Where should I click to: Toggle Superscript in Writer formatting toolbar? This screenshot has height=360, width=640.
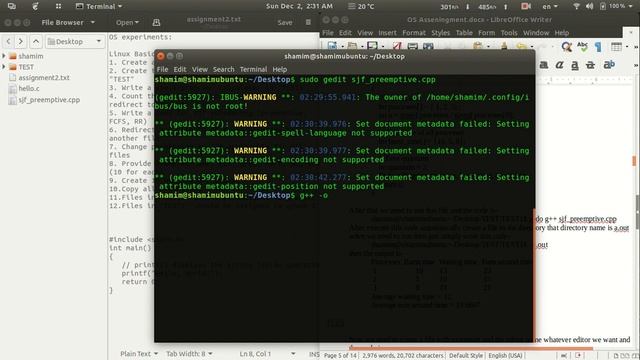pyautogui.click(x=609, y=64)
